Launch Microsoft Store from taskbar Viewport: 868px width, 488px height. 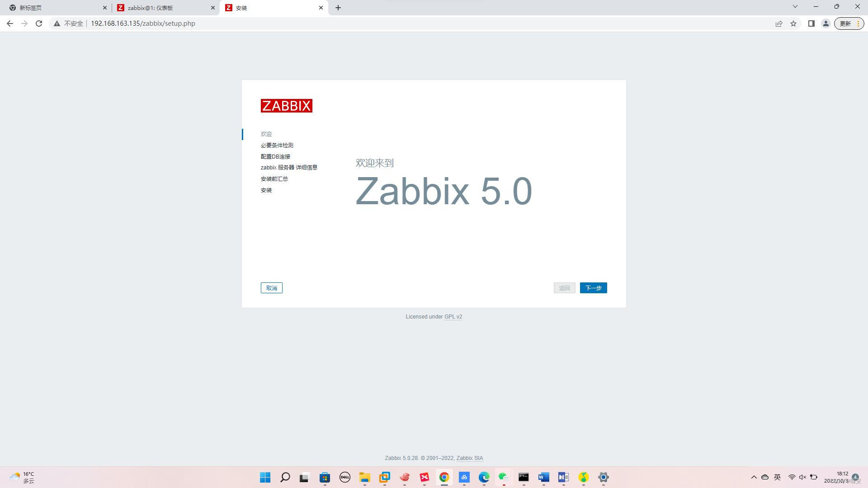click(x=325, y=477)
